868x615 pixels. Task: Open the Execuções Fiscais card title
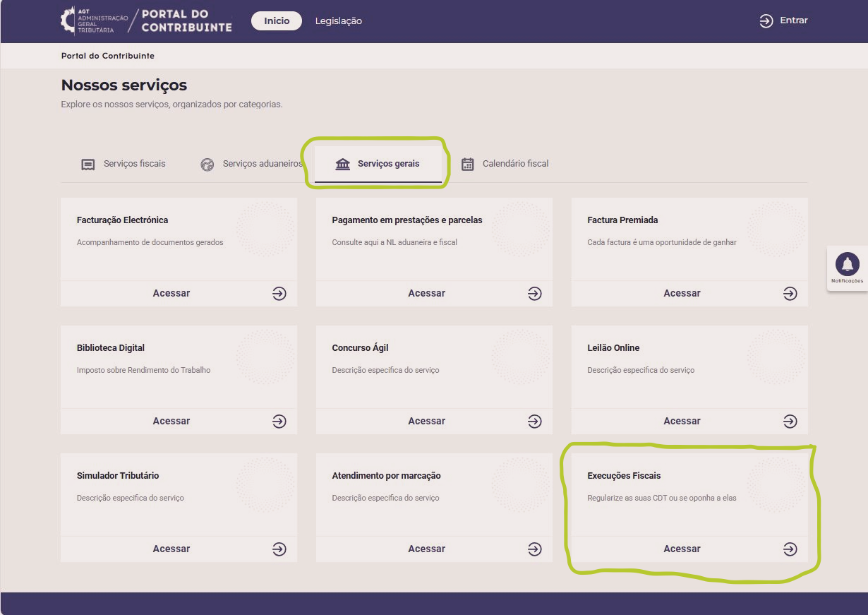(624, 476)
